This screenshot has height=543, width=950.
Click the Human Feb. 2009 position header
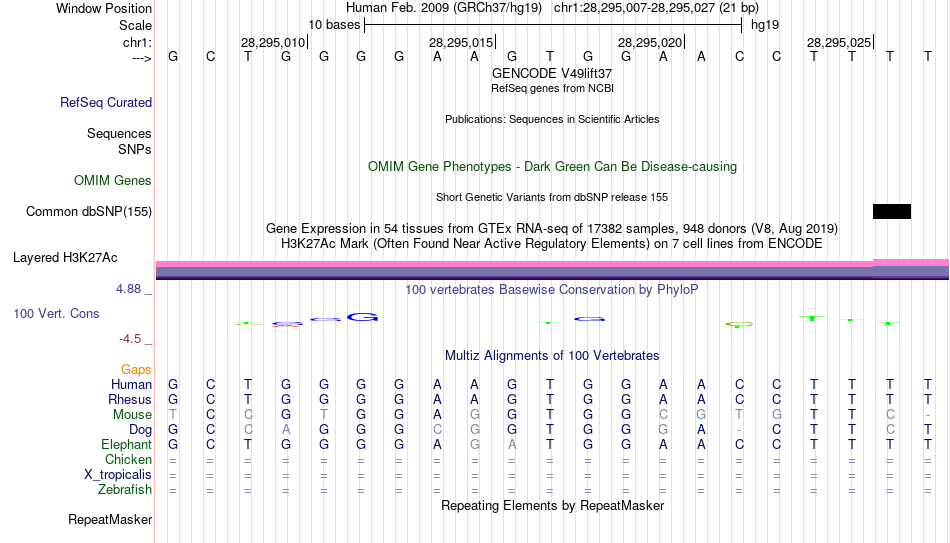[552, 8]
